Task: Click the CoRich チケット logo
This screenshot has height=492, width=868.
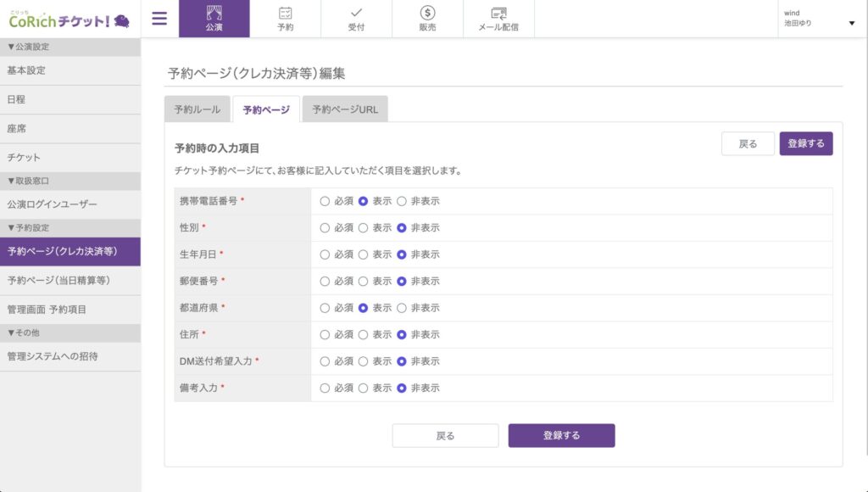Action: pyautogui.click(x=70, y=19)
